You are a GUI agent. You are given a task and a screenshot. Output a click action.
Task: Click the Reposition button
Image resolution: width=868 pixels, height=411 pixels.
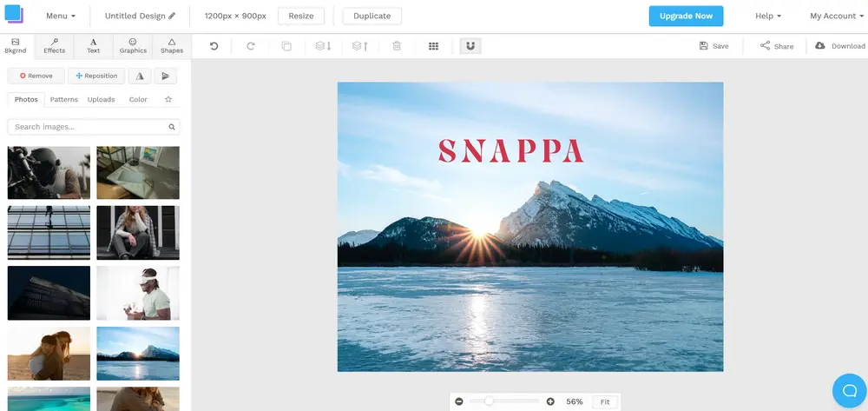[x=96, y=76]
